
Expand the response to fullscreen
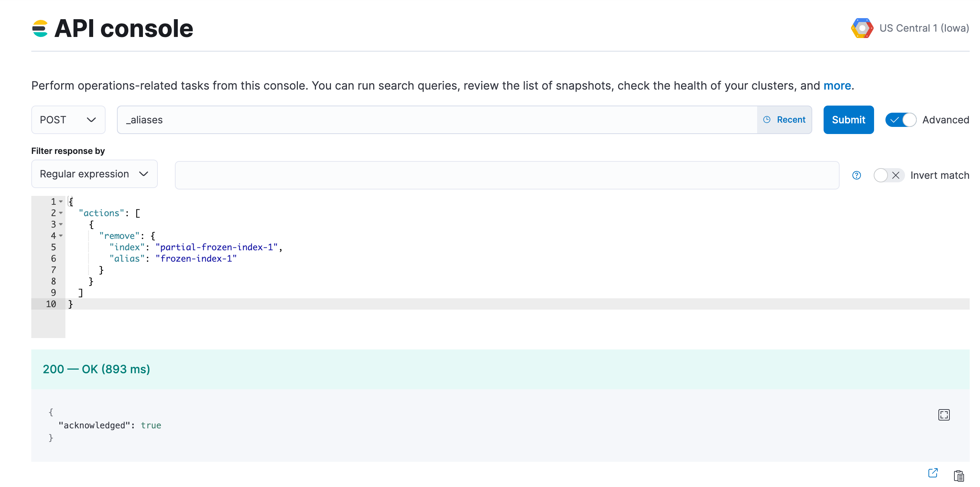click(x=944, y=415)
